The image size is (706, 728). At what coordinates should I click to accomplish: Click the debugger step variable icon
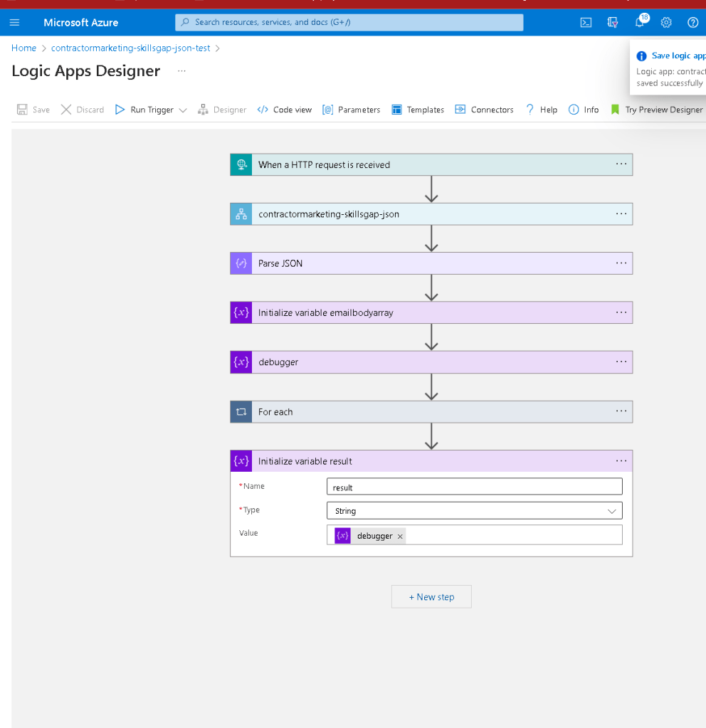click(x=241, y=362)
